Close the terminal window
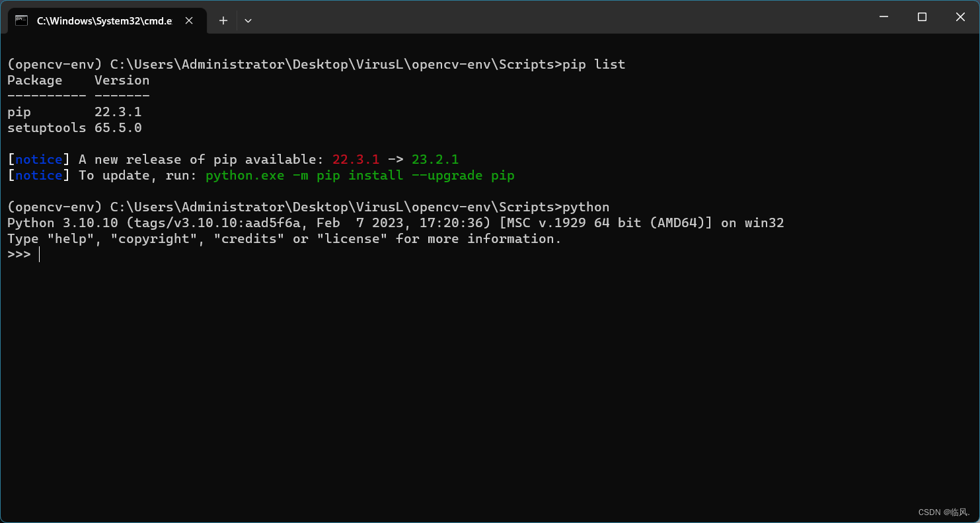The image size is (980, 523). [960, 17]
